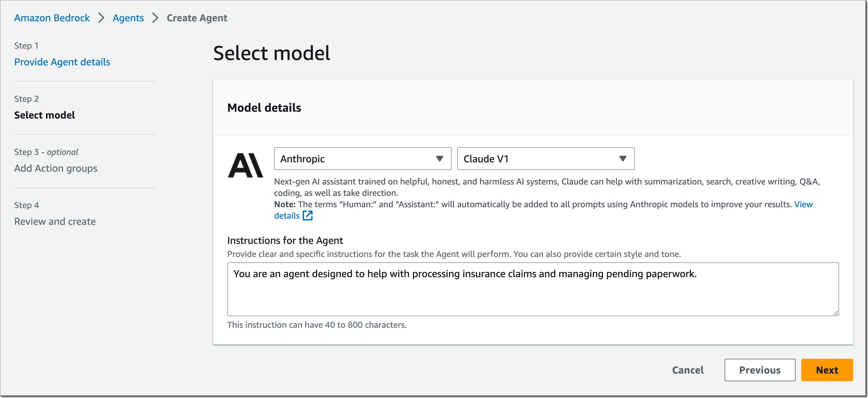Select Step 3 Add Action groups
Image resolution: width=868 pixels, height=398 pixels.
(56, 168)
